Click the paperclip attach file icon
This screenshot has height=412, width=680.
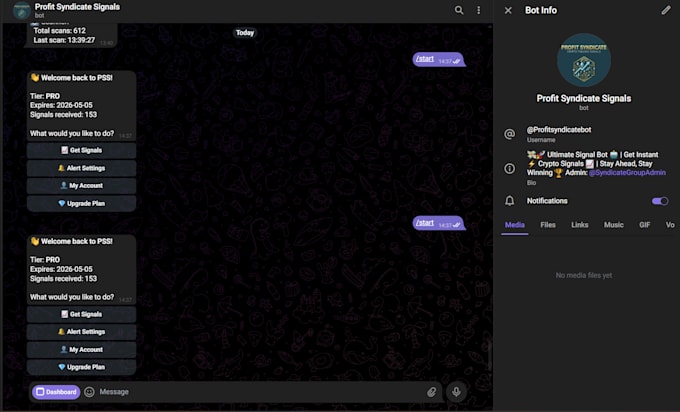[x=431, y=392]
